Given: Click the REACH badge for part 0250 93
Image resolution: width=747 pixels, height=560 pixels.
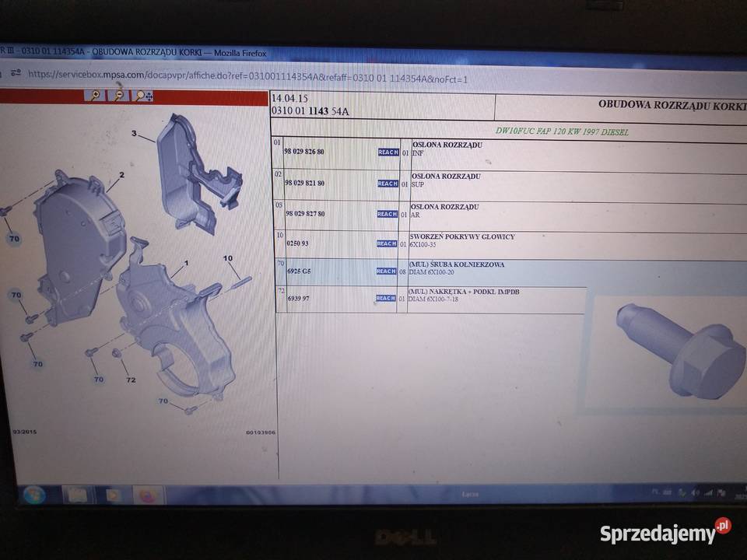Looking at the screenshot, I should [x=387, y=243].
